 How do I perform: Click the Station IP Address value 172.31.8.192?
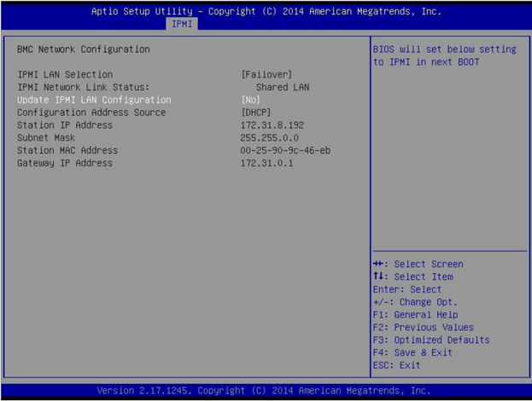273,125
